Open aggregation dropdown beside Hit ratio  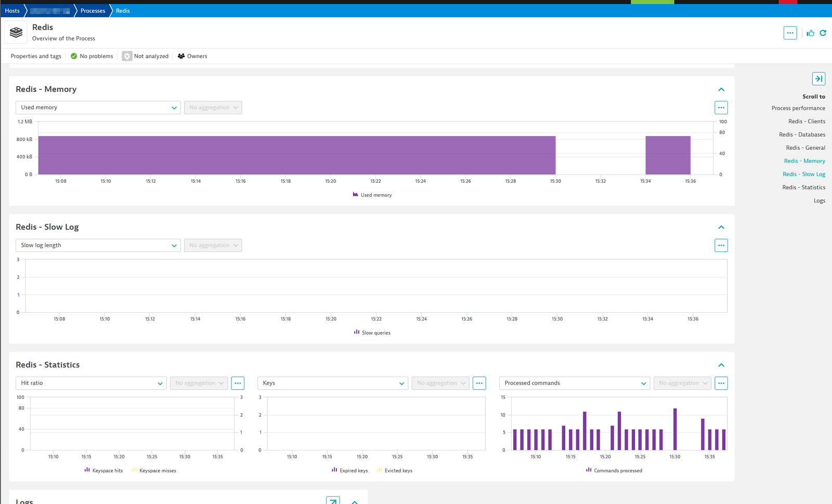[x=199, y=383]
